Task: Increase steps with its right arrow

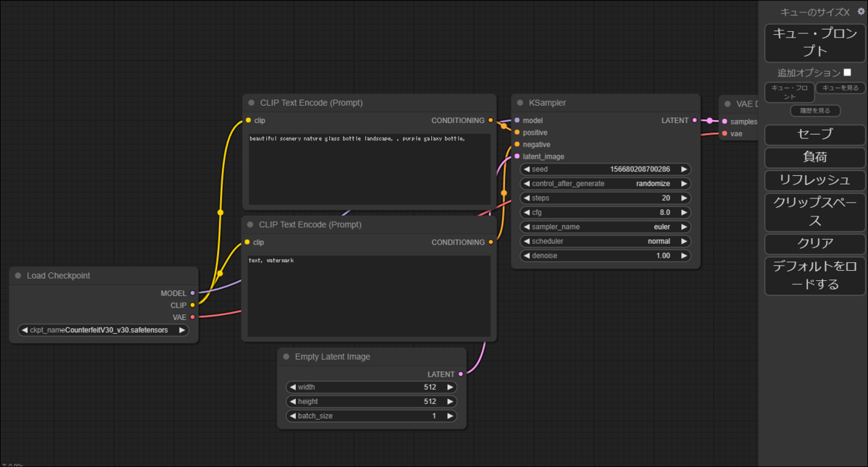Action: click(684, 198)
